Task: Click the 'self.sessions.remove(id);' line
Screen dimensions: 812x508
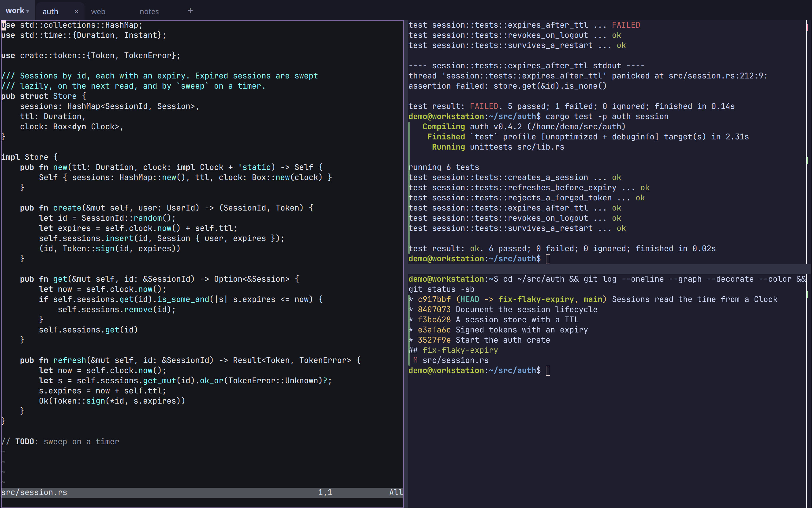Action: pos(117,309)
